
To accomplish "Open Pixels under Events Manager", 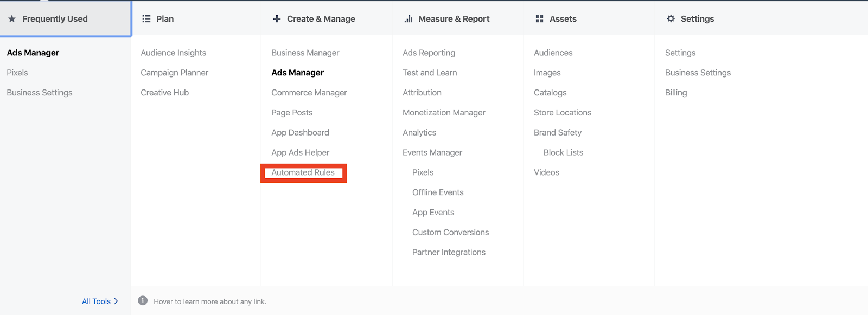I will 423,173.
